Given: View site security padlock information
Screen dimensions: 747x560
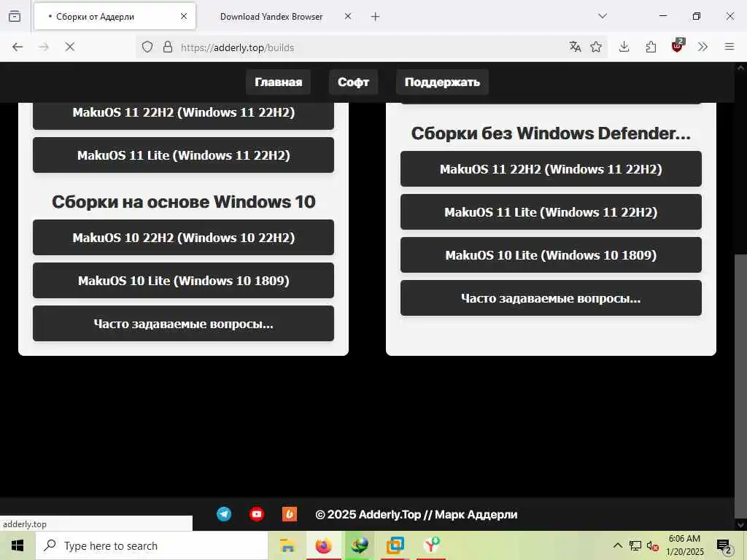Looking at the screenshot, I should pos(167,47).
